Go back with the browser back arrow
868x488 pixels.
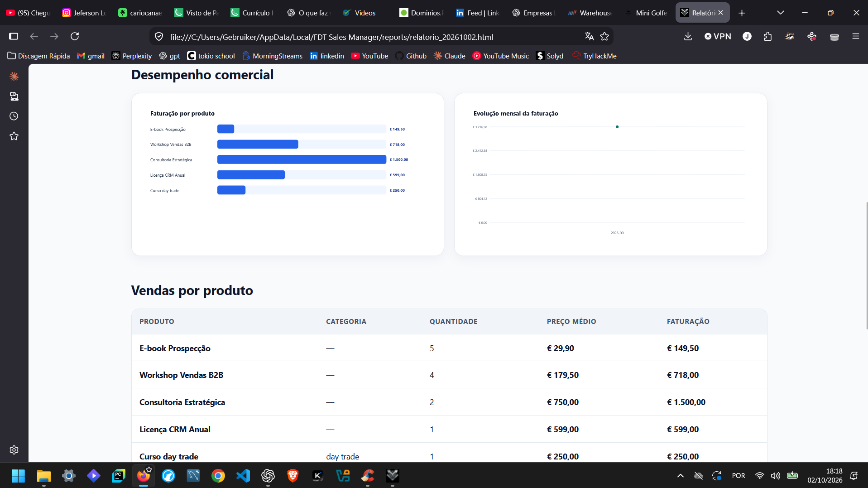34,36
